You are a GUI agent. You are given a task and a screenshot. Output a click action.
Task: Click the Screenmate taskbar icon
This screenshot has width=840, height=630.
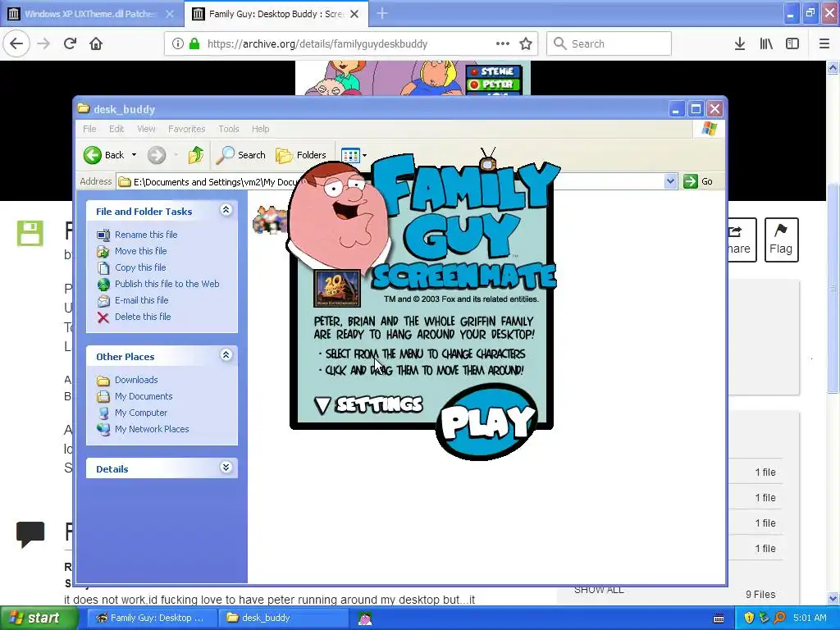point(365,619)
